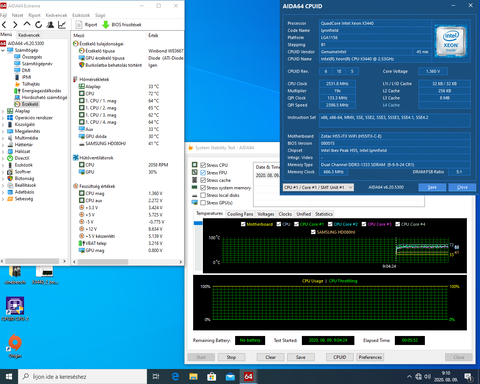Open the Statistics tab

[x=324, y=214]
